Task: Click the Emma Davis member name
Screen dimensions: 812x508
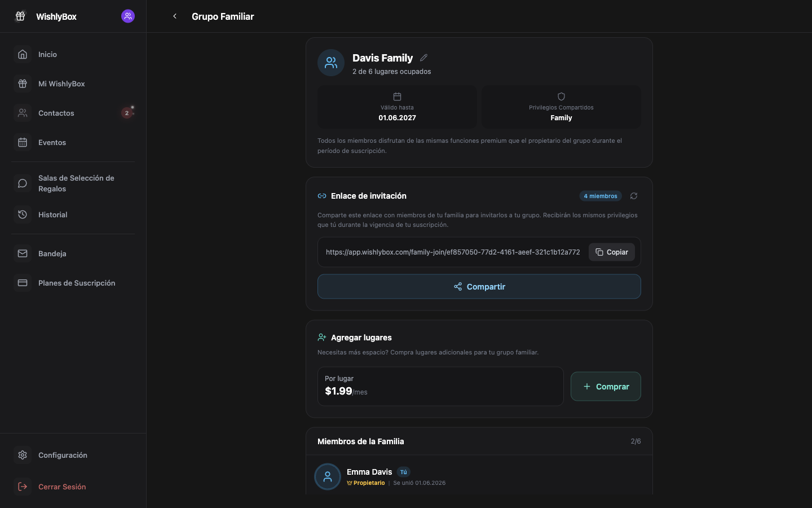Action: pyautogui.click(x=369, y=472)
